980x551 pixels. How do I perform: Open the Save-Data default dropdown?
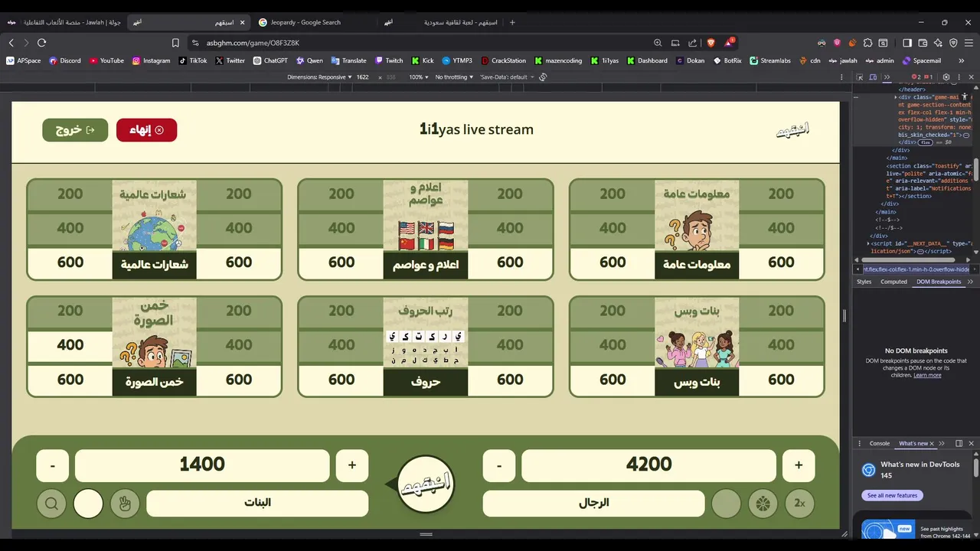click(x=506, y=77)
